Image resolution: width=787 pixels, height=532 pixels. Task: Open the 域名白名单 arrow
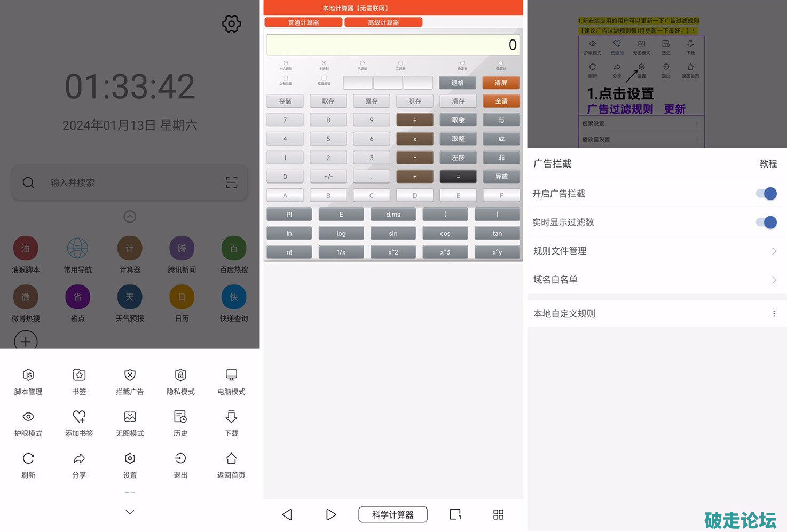[x=774, y=280]
